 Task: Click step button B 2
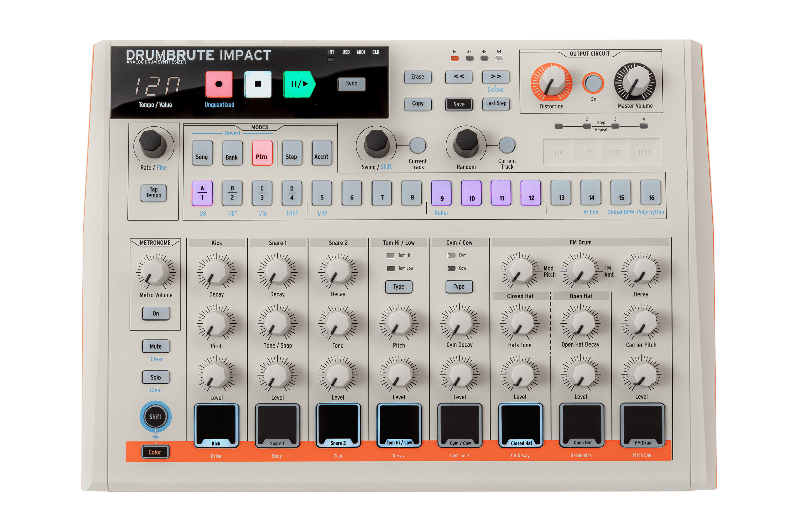(232, 193)
